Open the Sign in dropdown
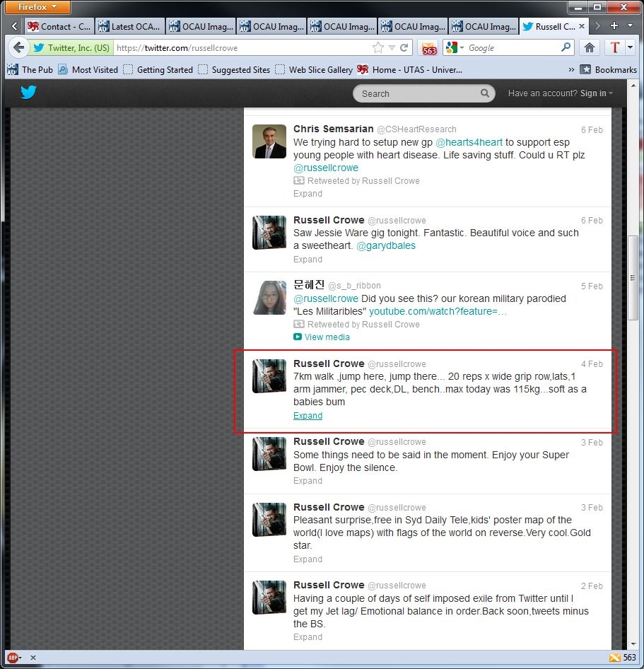 597,93
